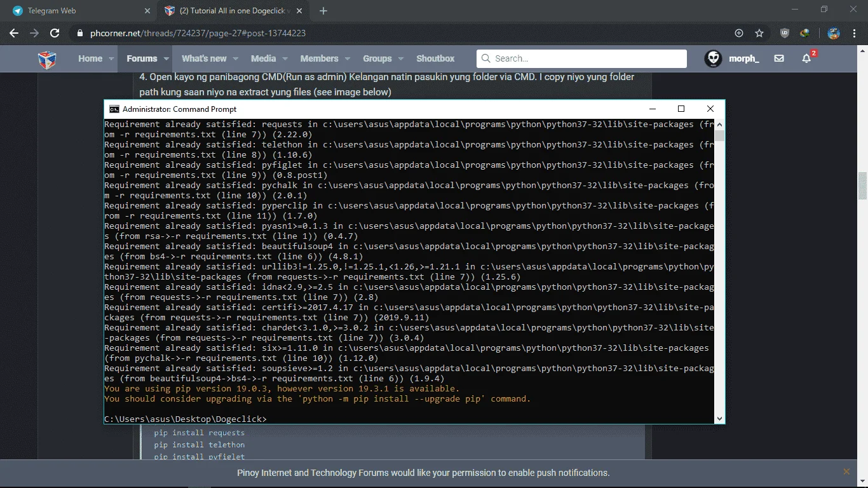Screen dimensions: 868x488
Task: Expand the Members dropdown arrow
Action: click(x=347, y=58)
